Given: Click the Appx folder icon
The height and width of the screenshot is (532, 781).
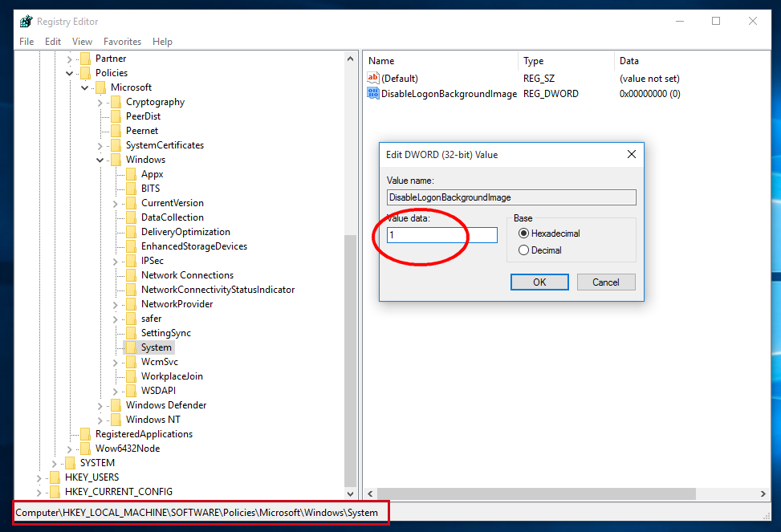Looking at the screenshot, I should click(131, 174).
